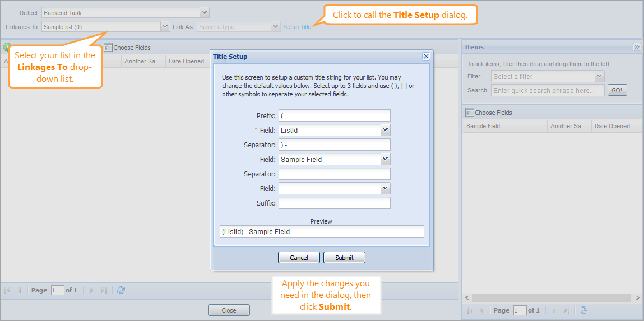Click the empty second Separator input
The width and height of the screenshot is (644, 321).
pyautogui.click(x=334, y=174)
